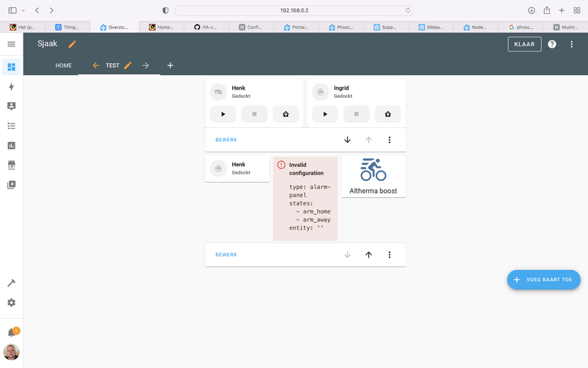This screenshot has height=368, width=588.
Task: Open the Map person sidebar icon
Action: [x=11, y=106]
